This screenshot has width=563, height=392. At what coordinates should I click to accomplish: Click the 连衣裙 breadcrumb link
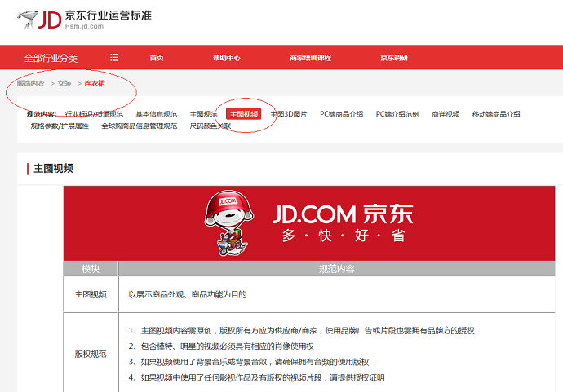click(95, 84)
